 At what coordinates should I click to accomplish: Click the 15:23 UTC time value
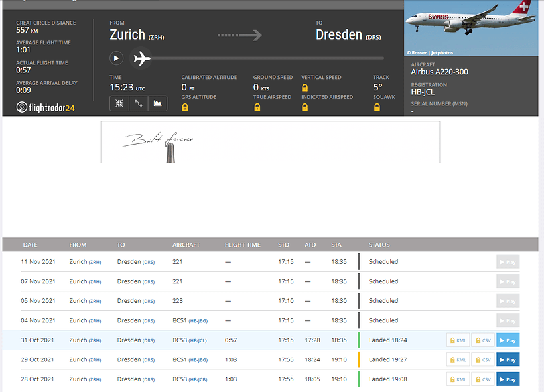pos(127,87)
